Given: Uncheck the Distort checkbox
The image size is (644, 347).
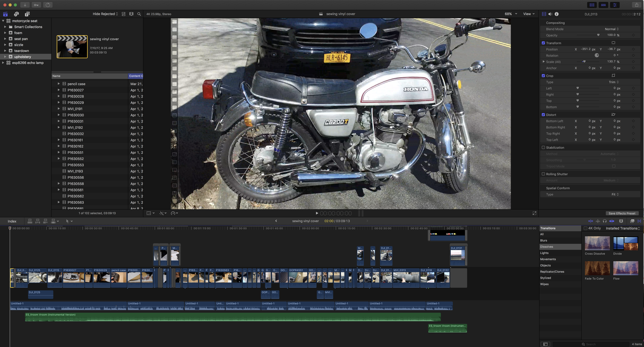Looking at the screenshot, I should click(543, 115).
